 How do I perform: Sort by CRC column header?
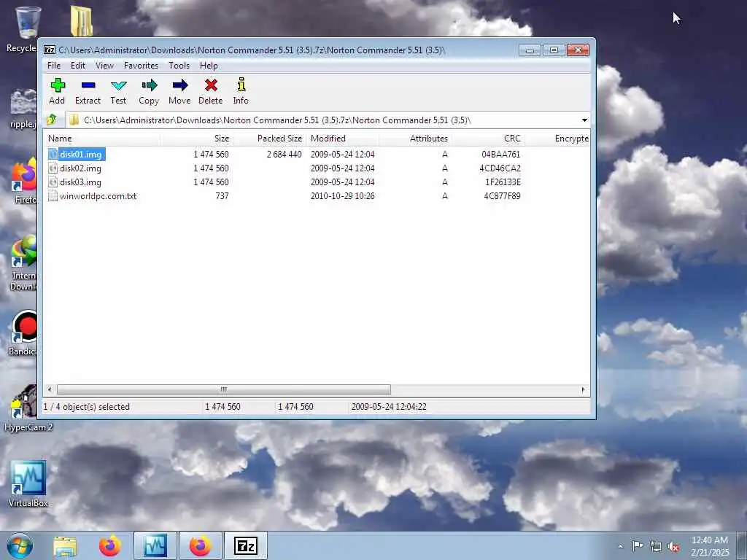pos(488,139)
